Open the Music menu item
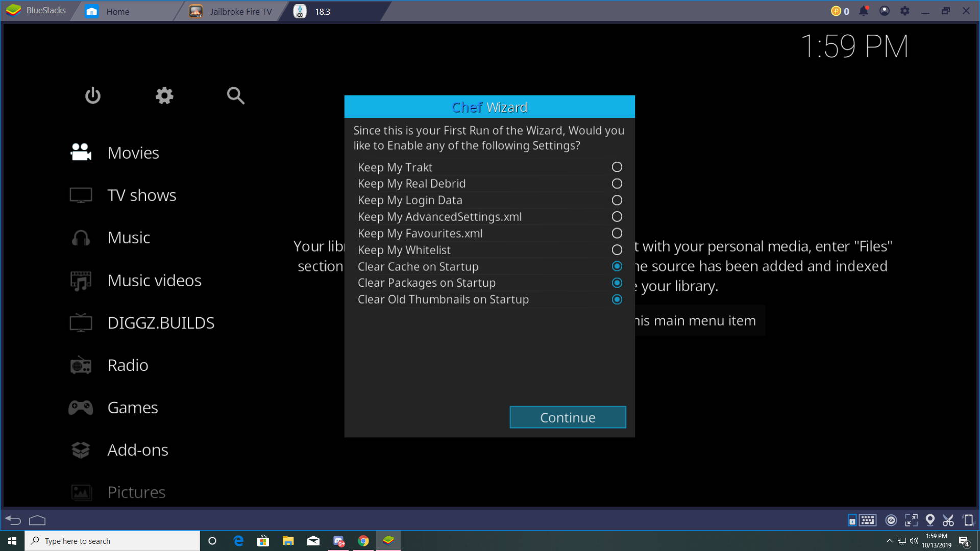The width and height of the screenshot is (980, 551). 129,238
